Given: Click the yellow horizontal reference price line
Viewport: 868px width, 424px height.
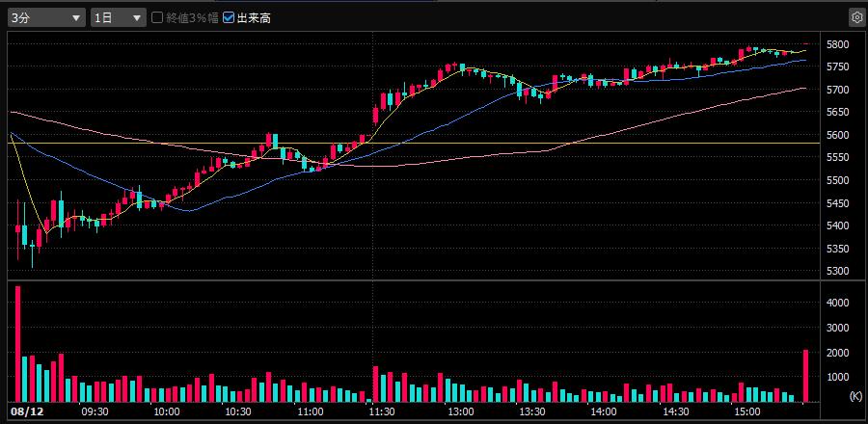Looking at the screenshot, I should coord(415,144).
